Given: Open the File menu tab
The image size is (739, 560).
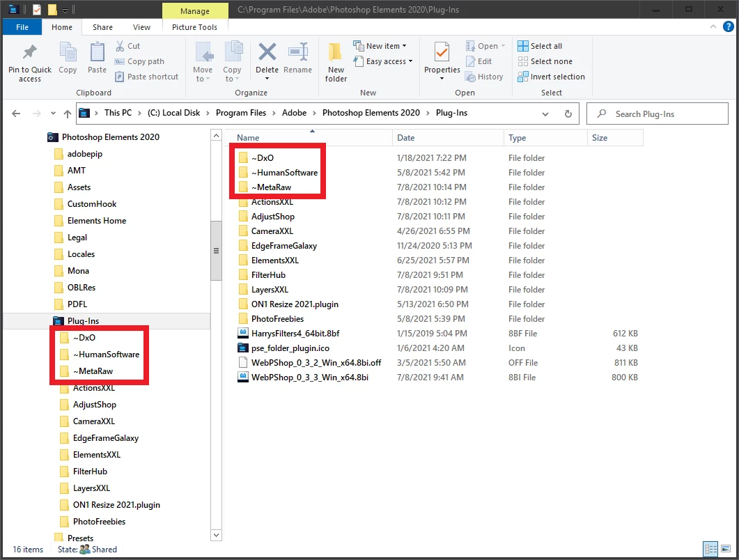Looking at the screenshot, I should click(x=22, y=27).
